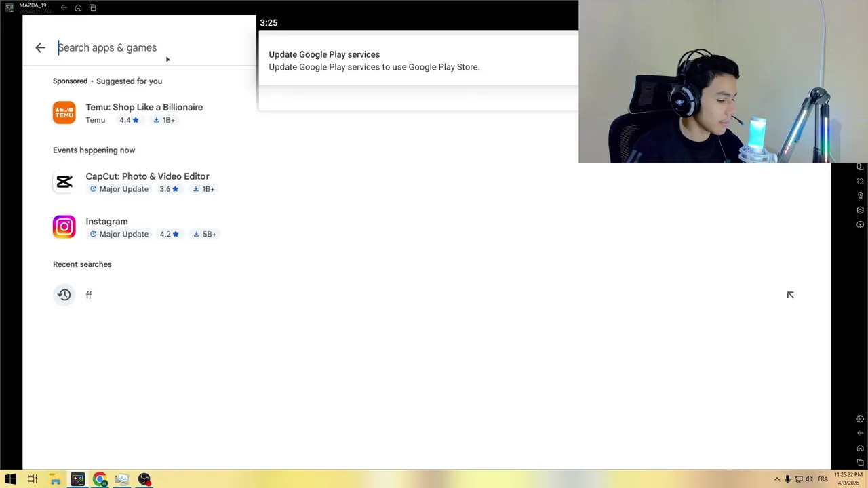Click the sidebar clock-shaped icon
The image size is (868, 488).
[860, 224]
